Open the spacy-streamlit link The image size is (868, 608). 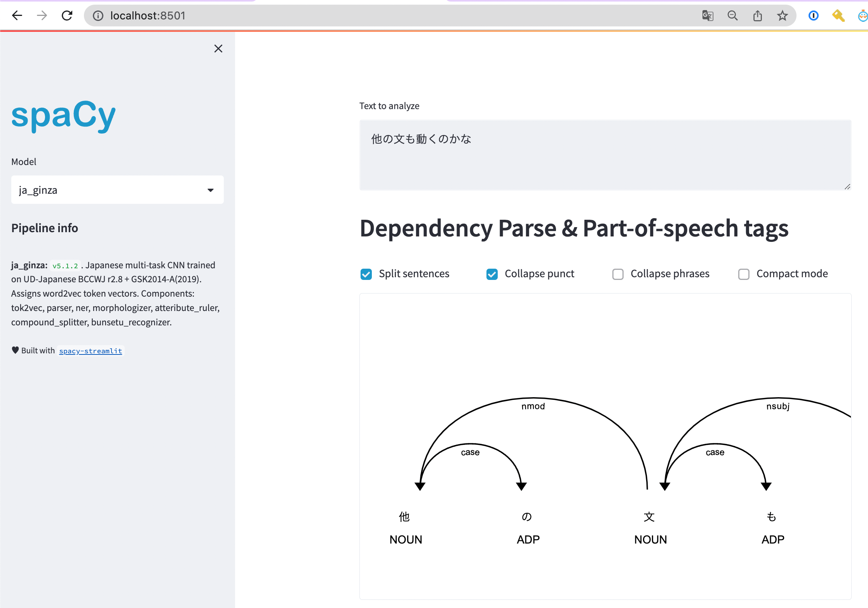pyautogui.click(x=91, y=351)
